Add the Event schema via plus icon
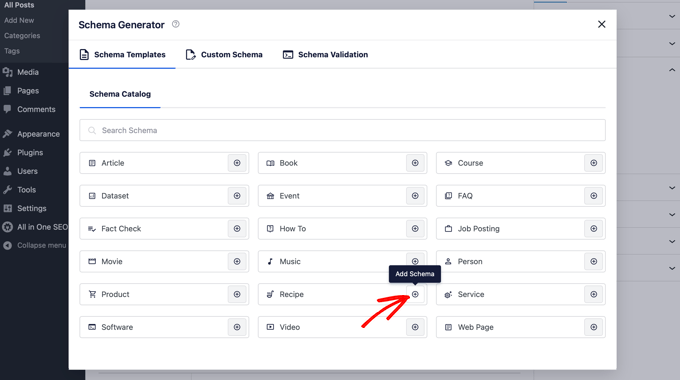 point(415,196)
